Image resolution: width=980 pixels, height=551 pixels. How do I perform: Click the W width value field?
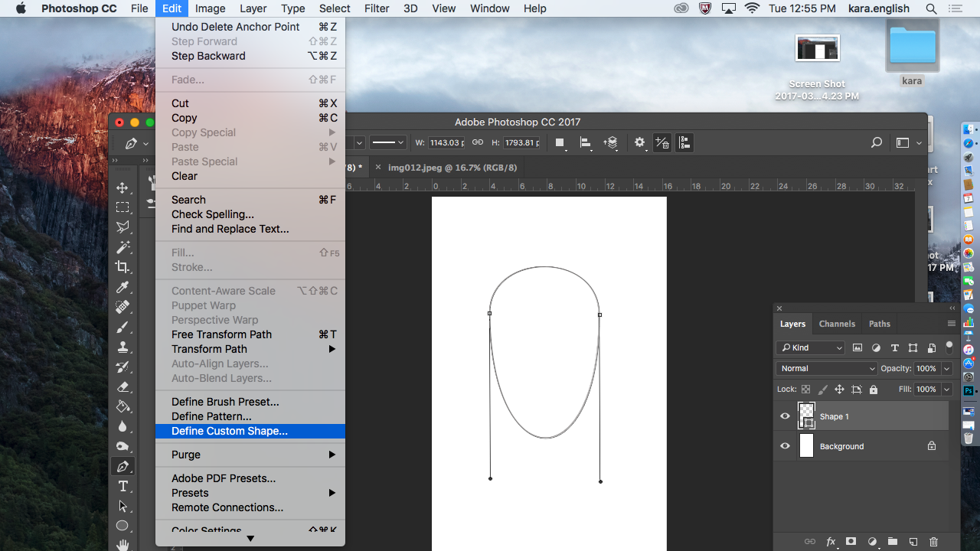[x=446, y=142]
